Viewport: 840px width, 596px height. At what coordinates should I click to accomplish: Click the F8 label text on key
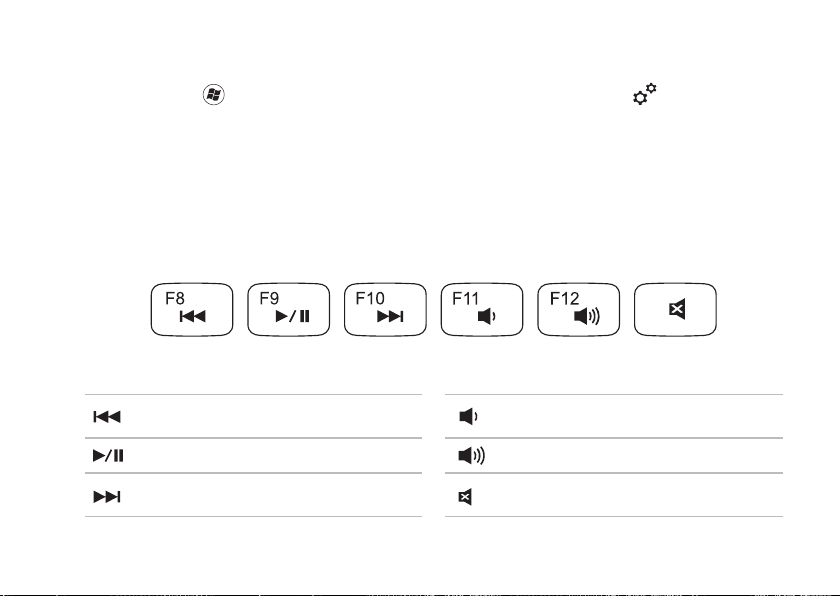pyautogui.click(x=175, y=298)
